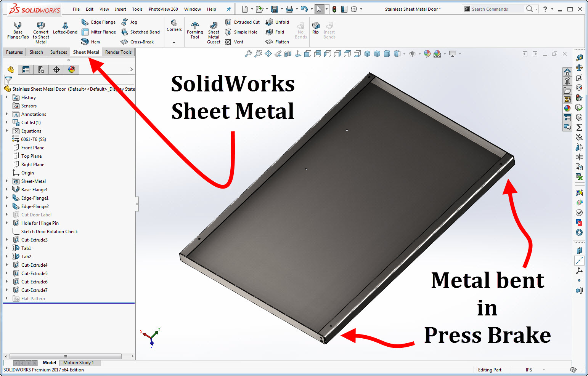Click the feature tree horizontal scrollbar
Viewport: 588px width, 376px height.
(x=66, y=356)
